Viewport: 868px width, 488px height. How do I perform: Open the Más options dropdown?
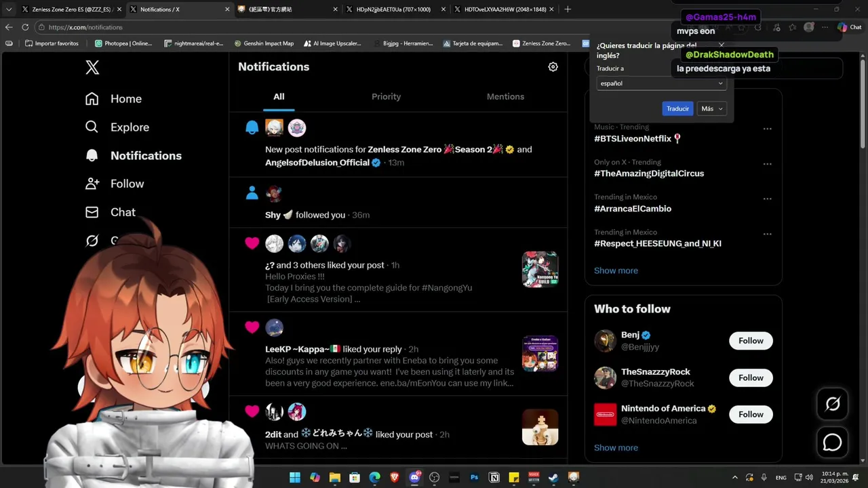coord(712,108)
